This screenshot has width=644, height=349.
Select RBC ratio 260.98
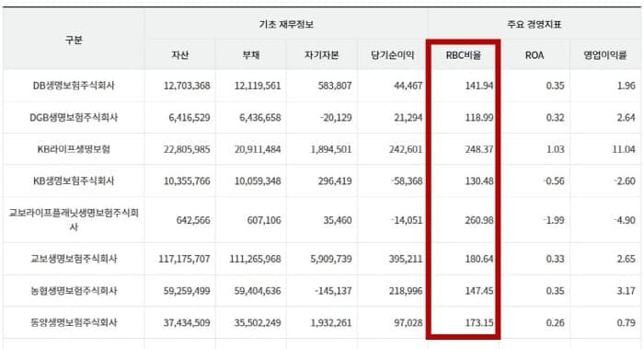(x=479, y=220)
